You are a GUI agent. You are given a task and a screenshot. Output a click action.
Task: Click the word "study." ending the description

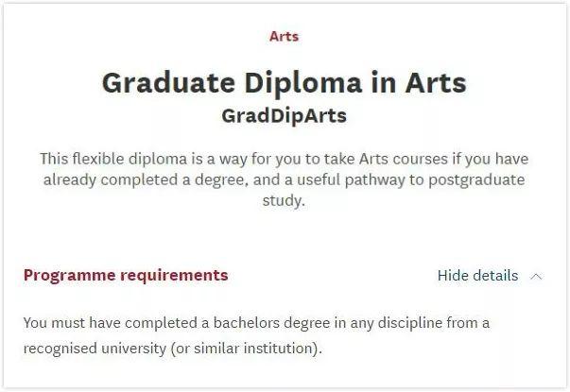click(x=284, y=201)
